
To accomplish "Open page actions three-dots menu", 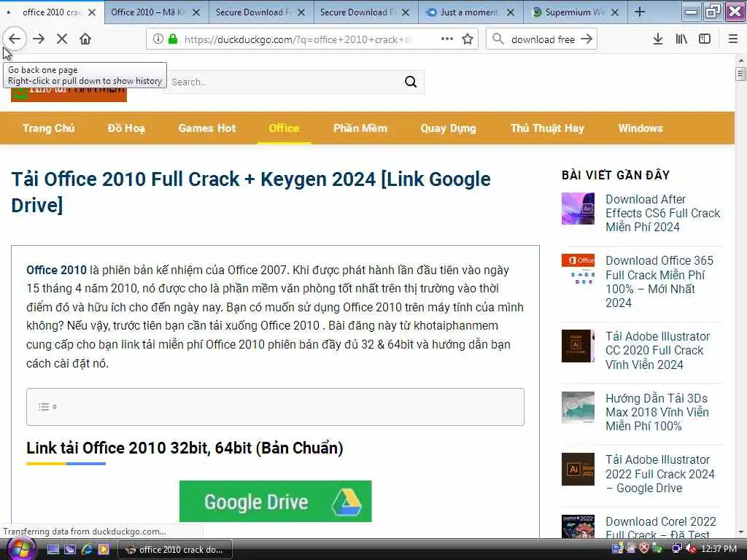I will click(447, 39).
